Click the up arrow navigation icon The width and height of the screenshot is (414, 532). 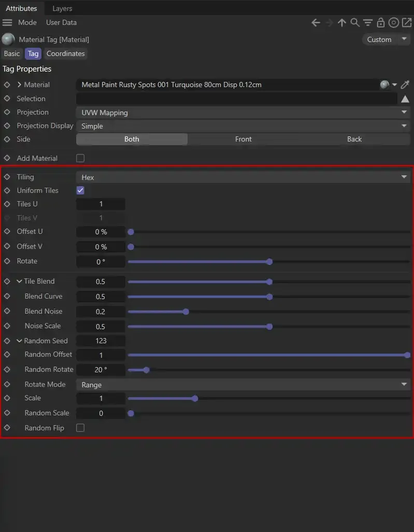click(342, 23)
